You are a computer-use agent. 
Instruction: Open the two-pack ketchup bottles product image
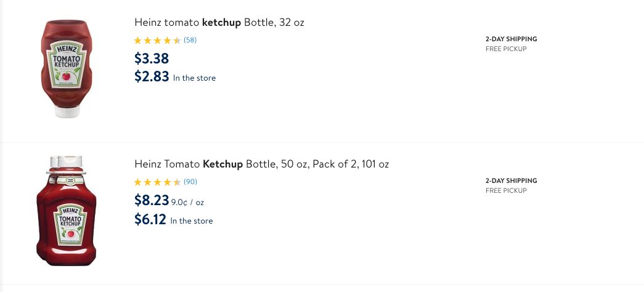(67, 211)
